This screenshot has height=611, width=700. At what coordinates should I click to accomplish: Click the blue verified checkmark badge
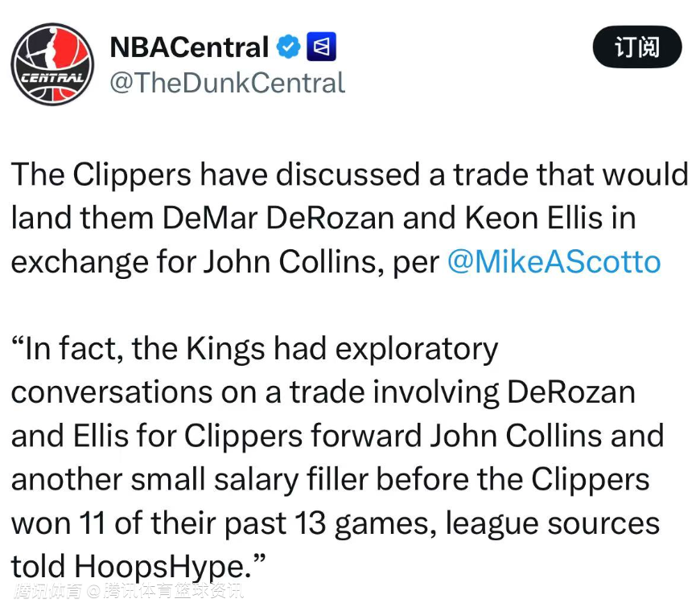[x=288, y=47]
